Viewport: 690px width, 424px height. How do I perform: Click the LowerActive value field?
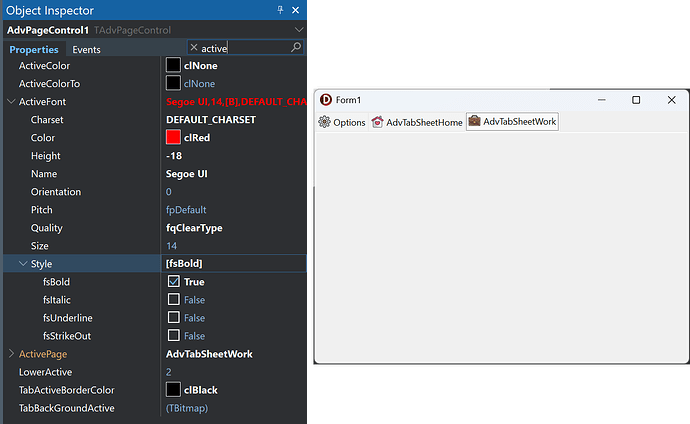coord(235,372)
